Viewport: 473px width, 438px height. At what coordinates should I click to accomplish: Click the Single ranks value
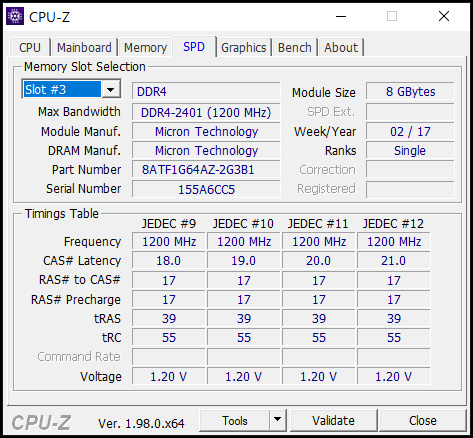coord(410,150)
